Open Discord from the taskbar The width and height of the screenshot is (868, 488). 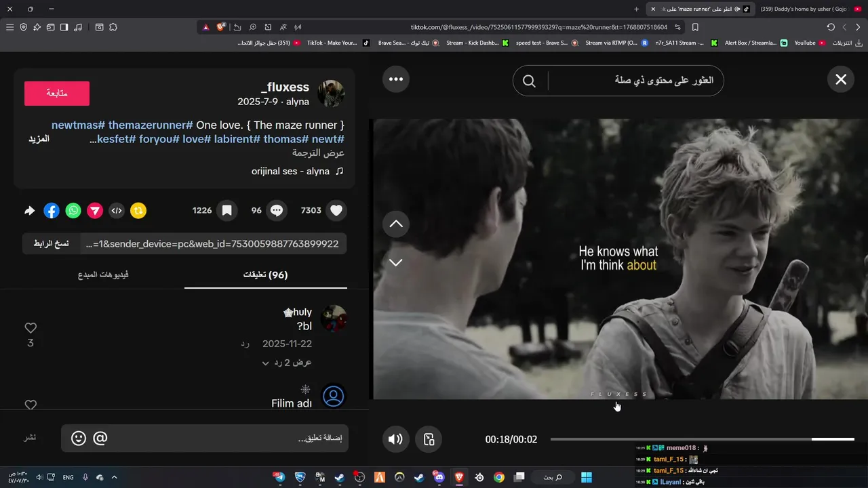click(x=439, y=477)
